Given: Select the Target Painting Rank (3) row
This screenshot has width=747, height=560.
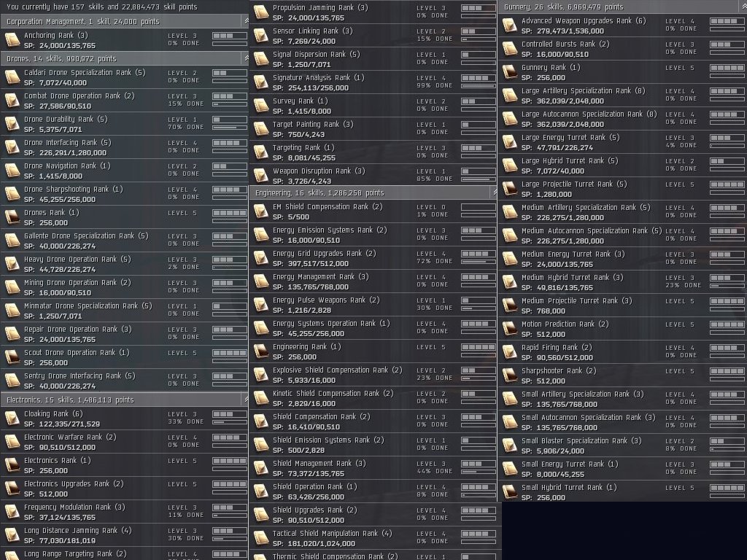Looking at the screenshot, I should click(x=373, y=129).
